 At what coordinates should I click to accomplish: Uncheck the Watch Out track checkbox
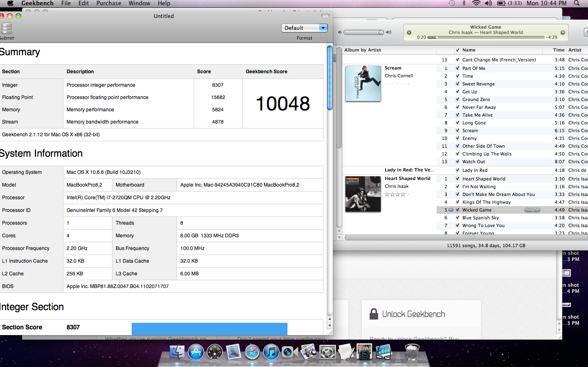pos(458,162)
